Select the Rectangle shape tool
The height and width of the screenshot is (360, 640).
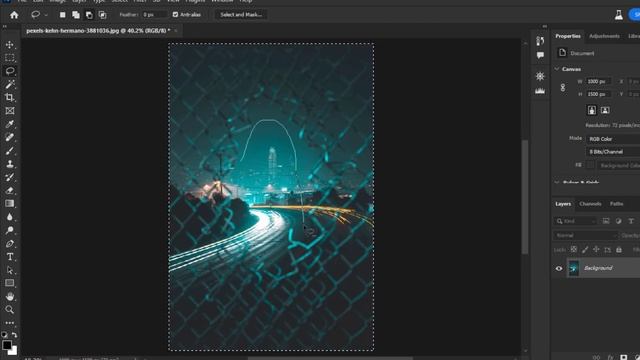(10, 283)
